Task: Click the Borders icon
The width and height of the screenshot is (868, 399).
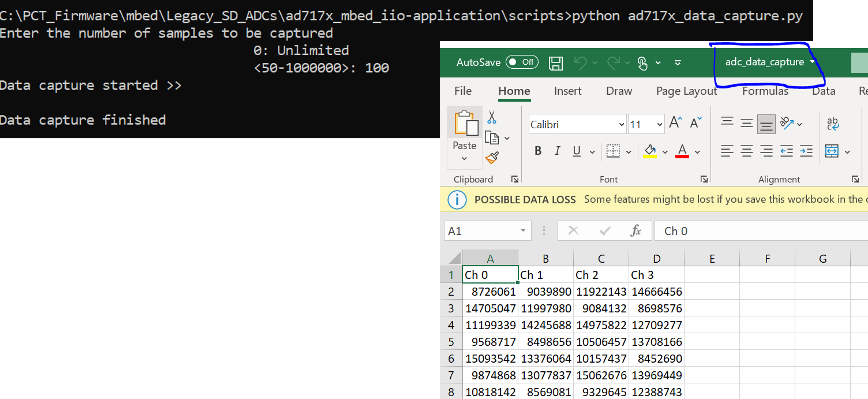Action: coord(613,151)
